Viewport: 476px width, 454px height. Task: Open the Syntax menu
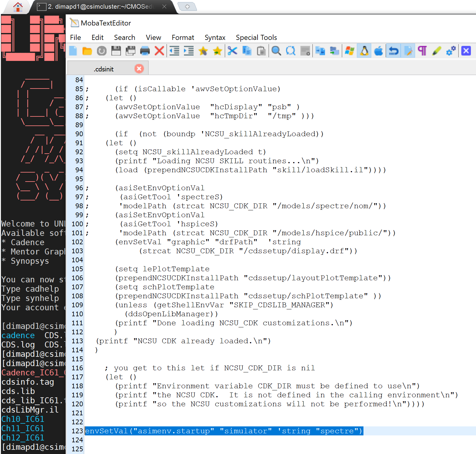(215, 38)
